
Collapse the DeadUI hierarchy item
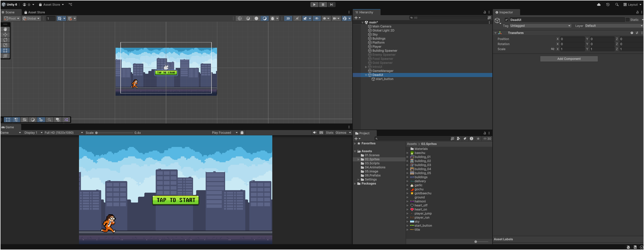(x=366, y=75)
